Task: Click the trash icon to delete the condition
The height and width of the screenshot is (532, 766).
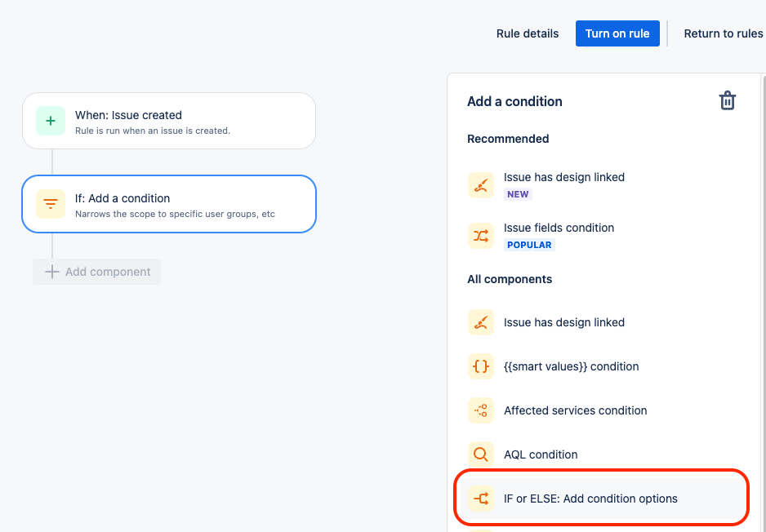Action: (727, 101)
